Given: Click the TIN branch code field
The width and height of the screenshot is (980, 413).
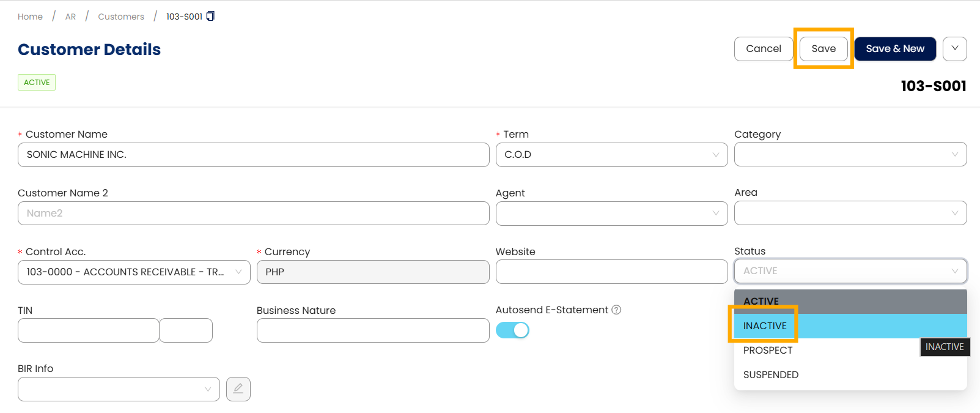Looking at the screenshot, I should point(186,330).
